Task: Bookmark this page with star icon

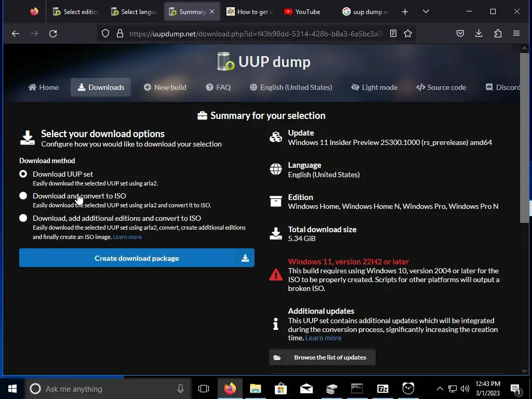Action: [x=408, y=33]
